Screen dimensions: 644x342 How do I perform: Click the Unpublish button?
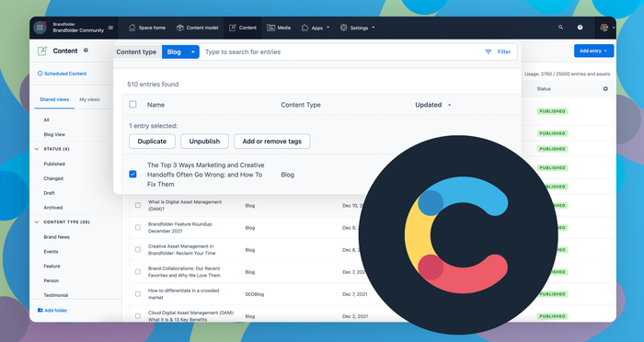pos(204,142)
